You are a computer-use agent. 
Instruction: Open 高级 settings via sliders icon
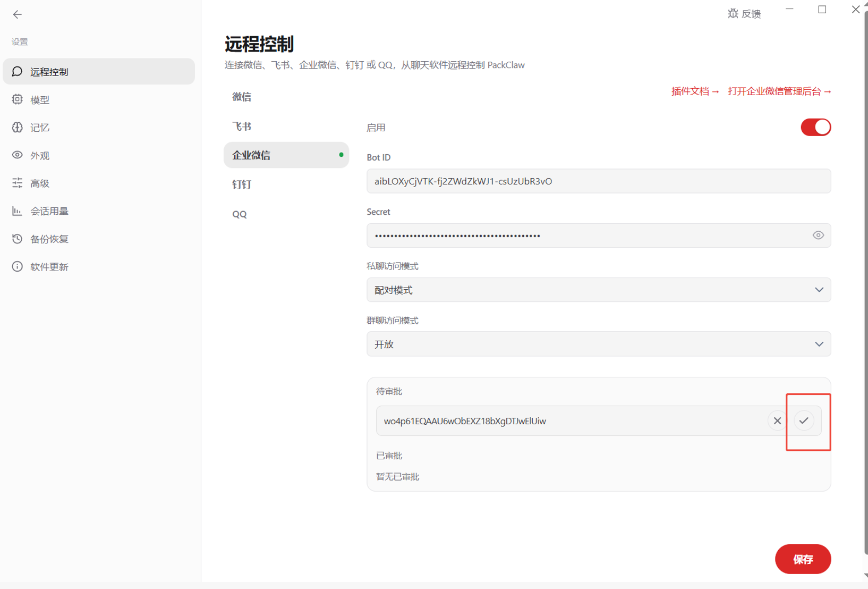pos(18,183)
